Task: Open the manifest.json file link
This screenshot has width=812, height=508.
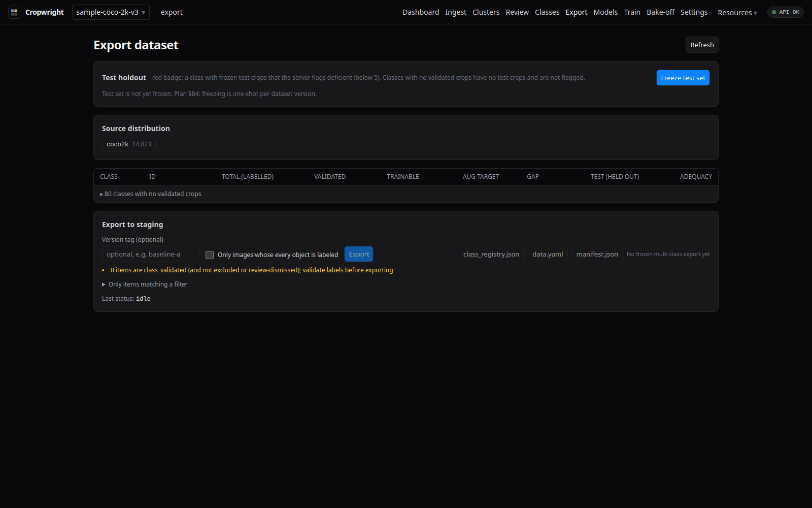Action: pyautogui.click(x=597, y=254)
